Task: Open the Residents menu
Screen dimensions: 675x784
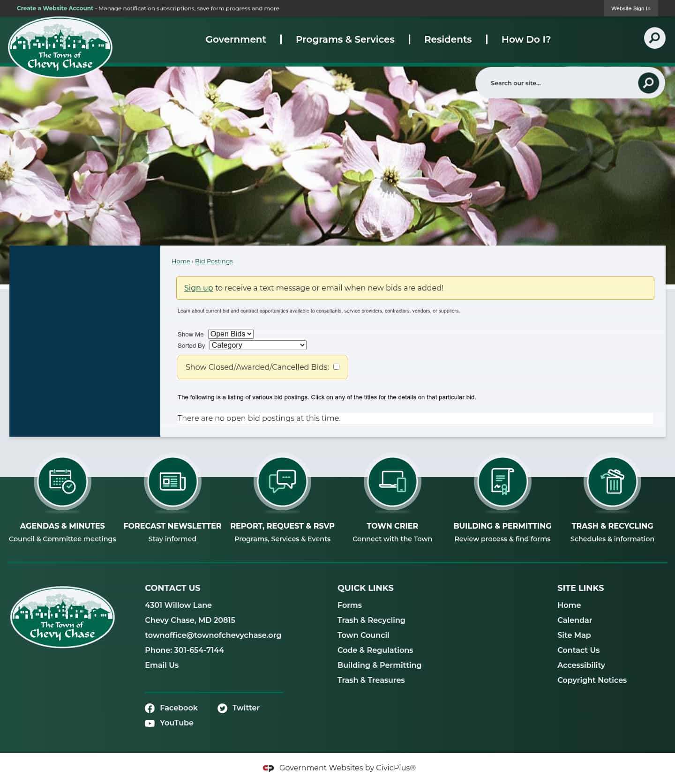Action: point(448,39)
